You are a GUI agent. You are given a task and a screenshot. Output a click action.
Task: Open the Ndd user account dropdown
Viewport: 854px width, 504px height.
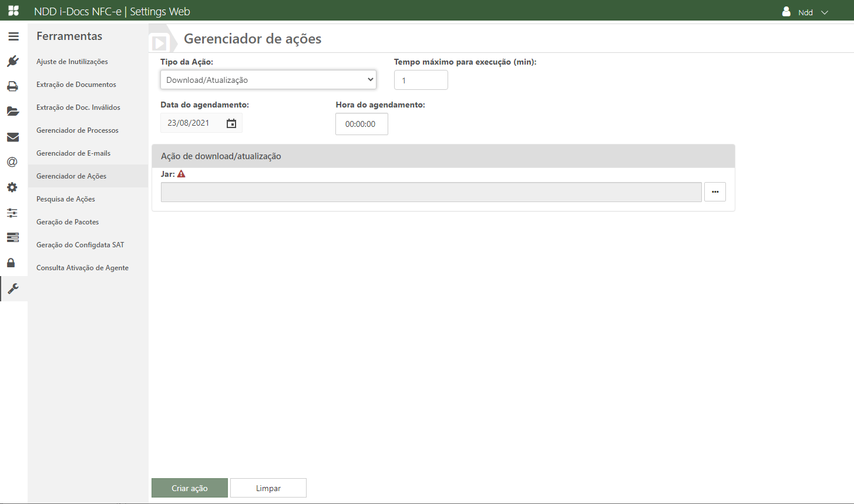tap(805, 12)
